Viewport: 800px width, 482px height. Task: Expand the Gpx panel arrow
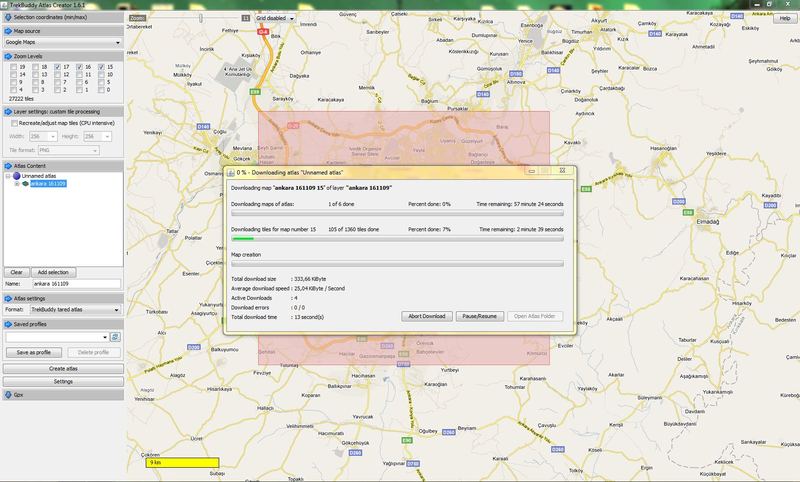click(x=8, y=395)
